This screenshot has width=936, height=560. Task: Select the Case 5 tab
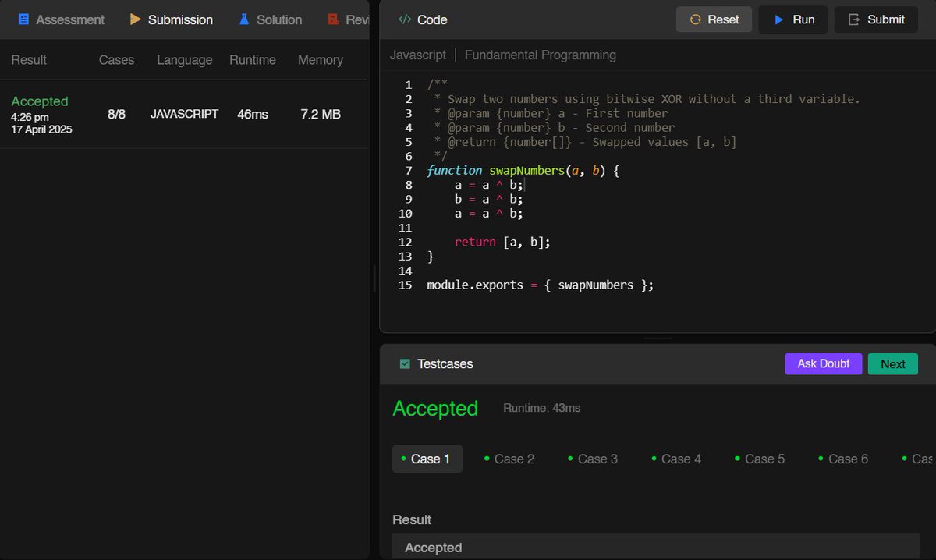pos(760,459)
